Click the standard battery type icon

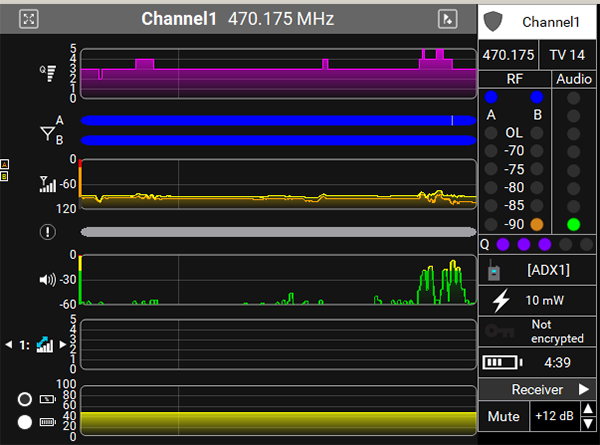47,422
